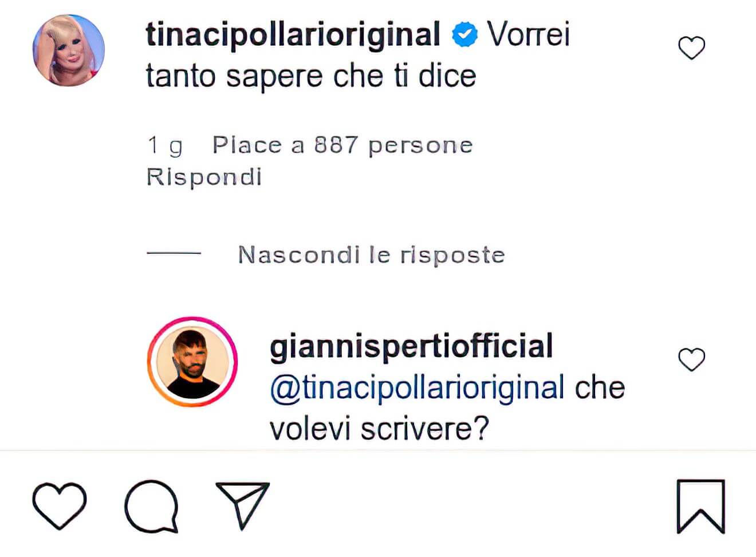Open tinacipollarioriginal's profile picture

[68, 50]
